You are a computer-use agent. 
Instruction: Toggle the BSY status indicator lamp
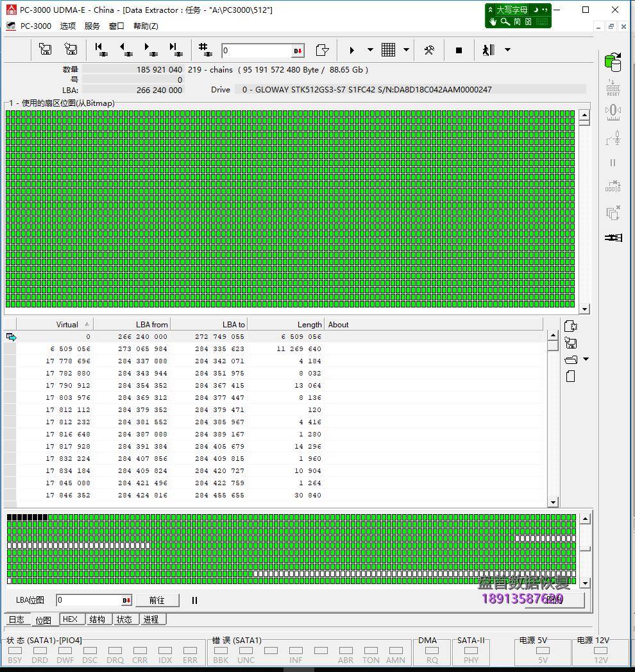tap(15, 650)
